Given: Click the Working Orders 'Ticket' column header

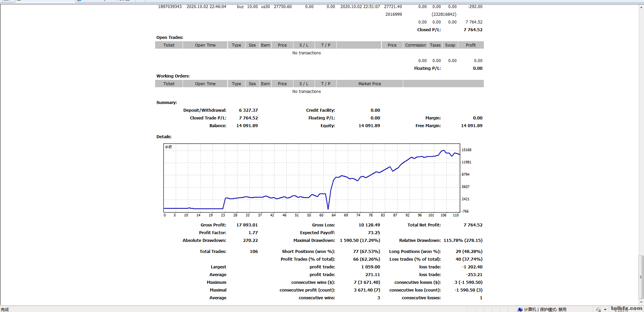Looking at the screenshot, I should point(169,84).
